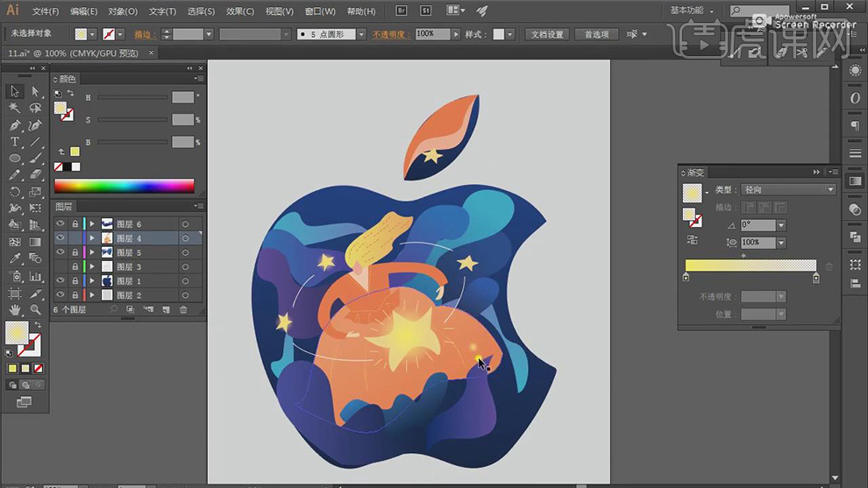
Task: Pick the Gradient tool in toolbox
Action: tap(35, 242)
